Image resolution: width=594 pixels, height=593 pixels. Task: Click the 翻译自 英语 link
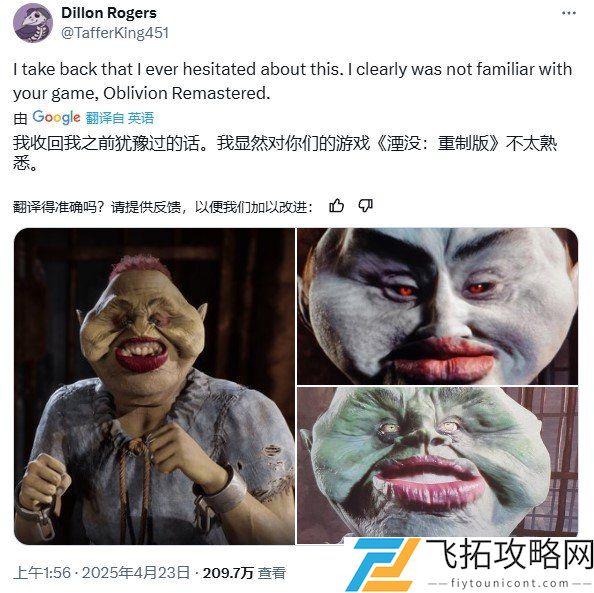tap(120, 118)
